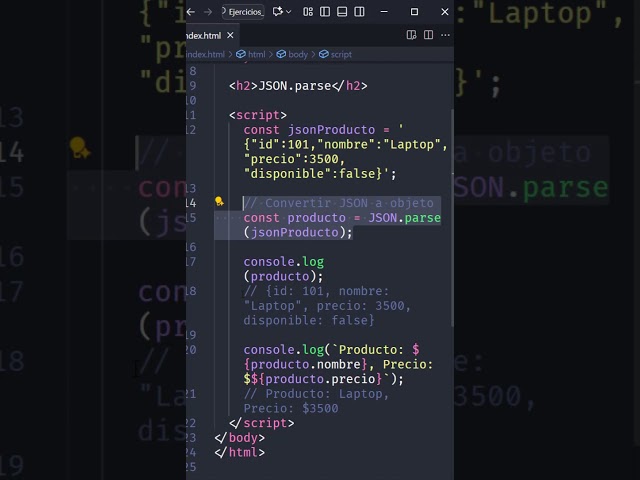The image size is (640, 480).
Task: Click the html breadcrumb cube icon
Action: (241, 54)
